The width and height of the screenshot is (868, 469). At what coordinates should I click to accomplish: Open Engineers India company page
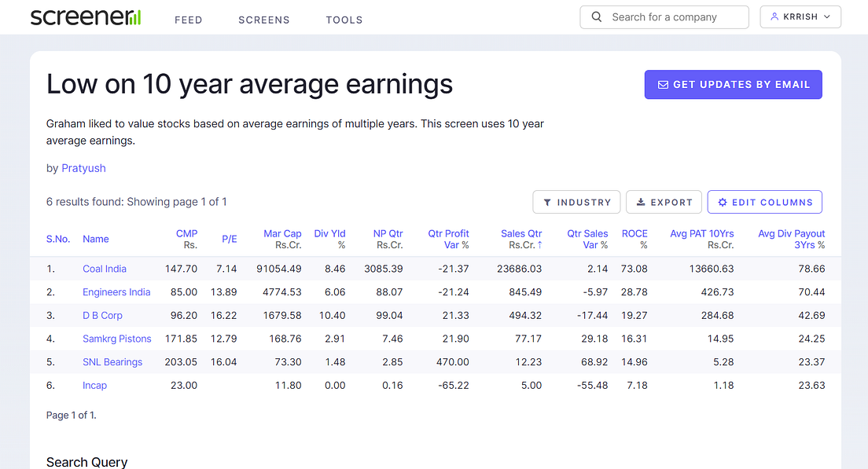click(x=116, y=292)
